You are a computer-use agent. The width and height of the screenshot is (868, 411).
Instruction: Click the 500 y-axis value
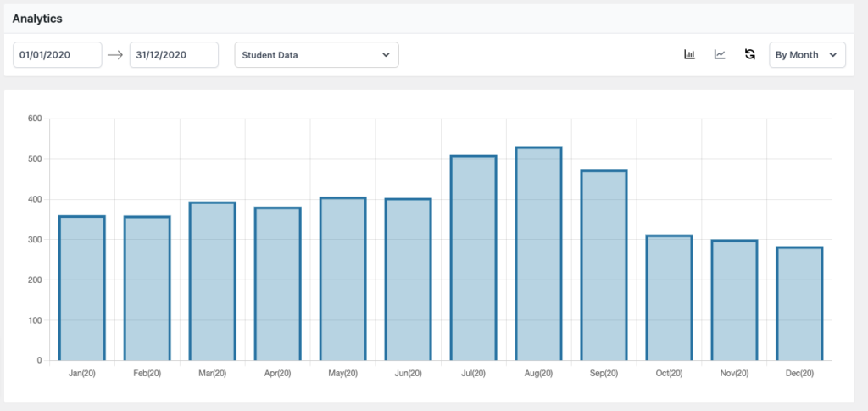tap(36, 158)
